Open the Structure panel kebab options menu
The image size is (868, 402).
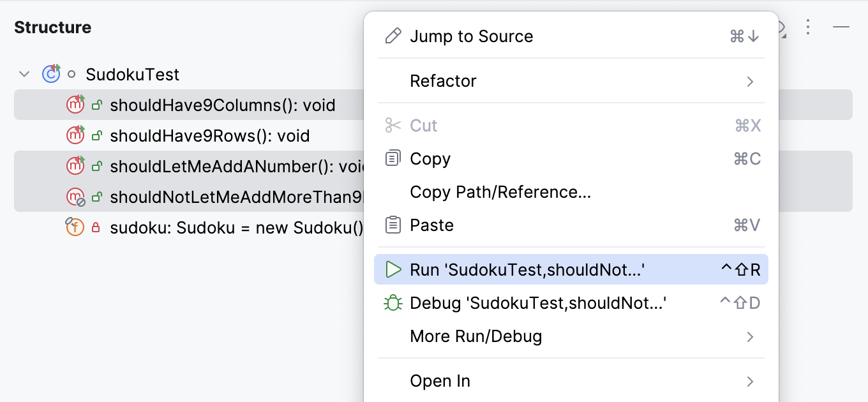point(809,27)
